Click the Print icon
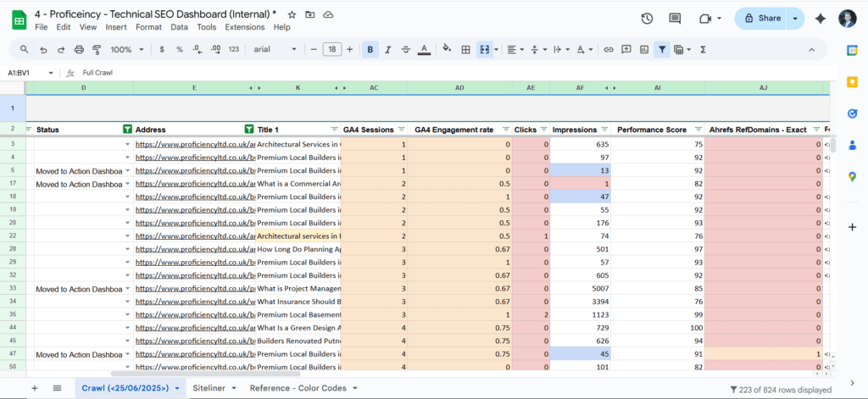This screenshot has height=399, width=868. [x=79, y=50]
